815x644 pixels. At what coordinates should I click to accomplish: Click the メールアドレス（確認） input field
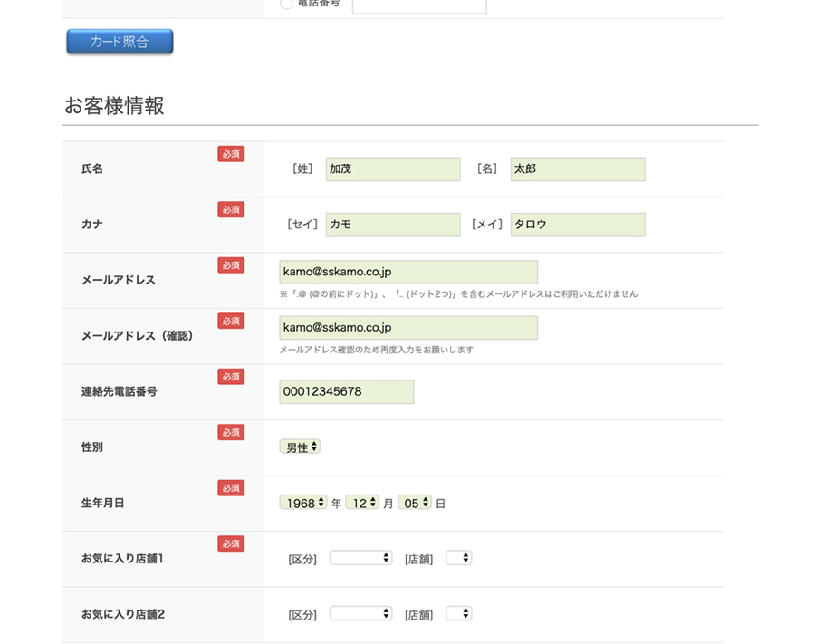[x=408, y=328]
